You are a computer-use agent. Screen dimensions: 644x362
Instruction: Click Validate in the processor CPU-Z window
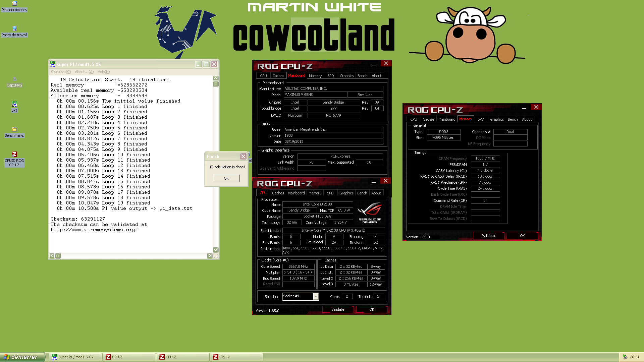coord(338,309)
